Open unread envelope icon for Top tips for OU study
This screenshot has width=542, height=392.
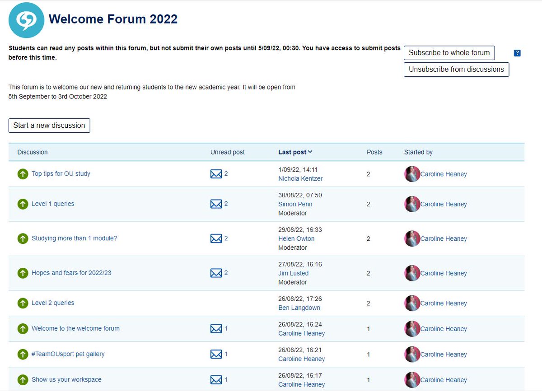216,174
